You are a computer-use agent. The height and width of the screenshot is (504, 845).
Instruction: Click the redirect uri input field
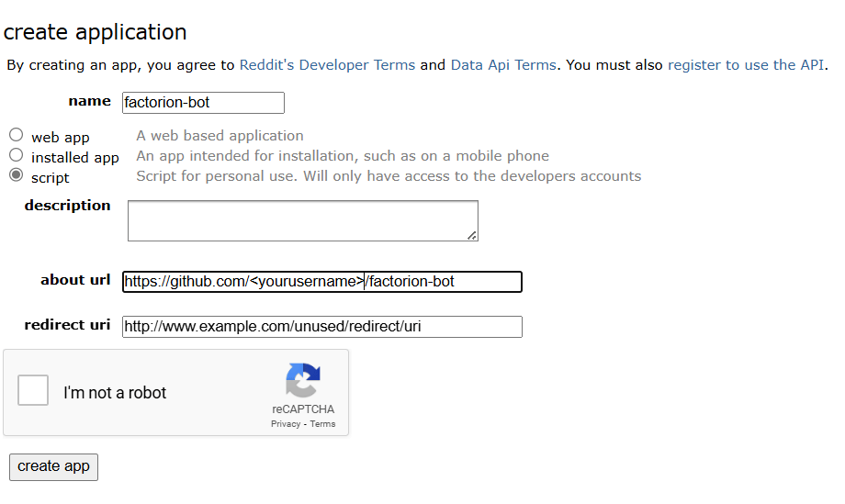(x=321, y=326)
